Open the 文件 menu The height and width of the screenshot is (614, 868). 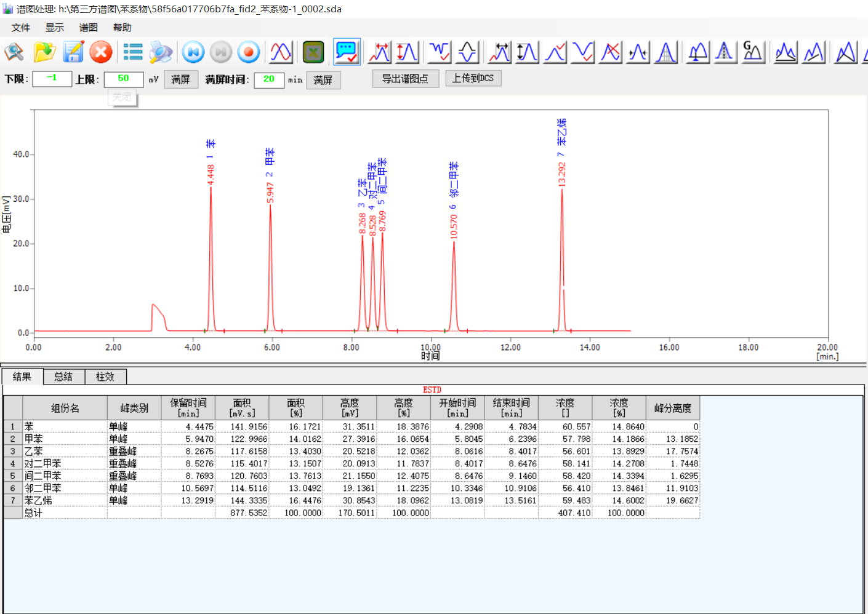coord(20,28)
